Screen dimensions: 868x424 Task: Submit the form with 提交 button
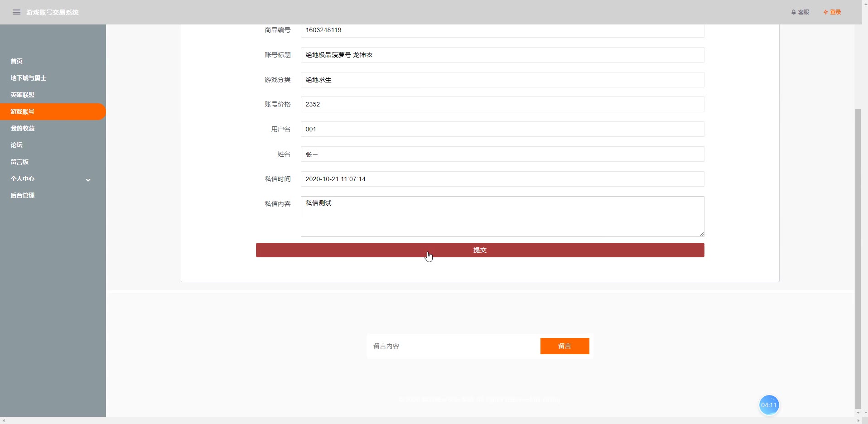click(480, 250)
